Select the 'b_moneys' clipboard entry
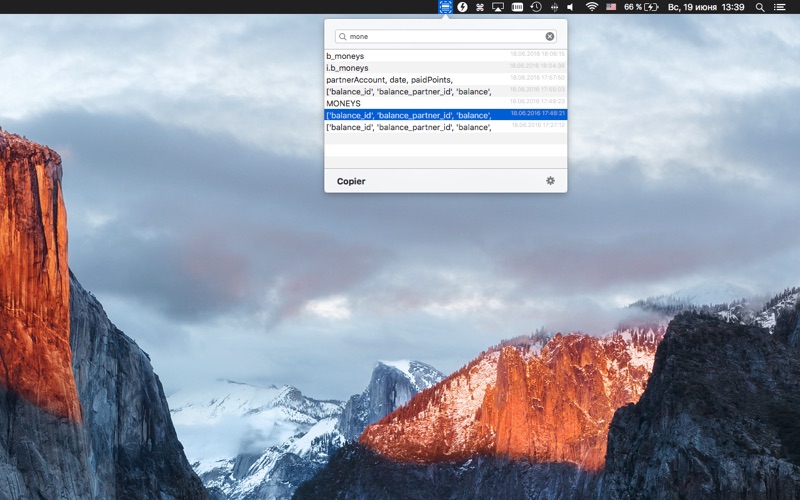This screenshot has width=800, height=500. [445, 56]
